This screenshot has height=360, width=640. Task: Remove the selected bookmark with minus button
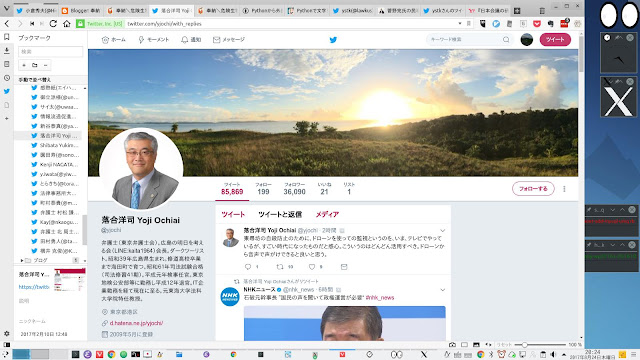pos(45,65)
